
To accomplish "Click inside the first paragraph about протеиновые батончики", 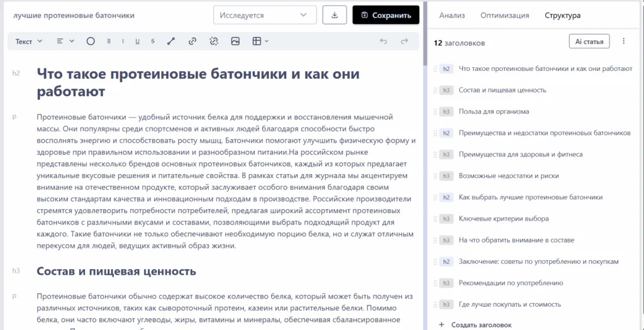I will [x=226, y=182].
